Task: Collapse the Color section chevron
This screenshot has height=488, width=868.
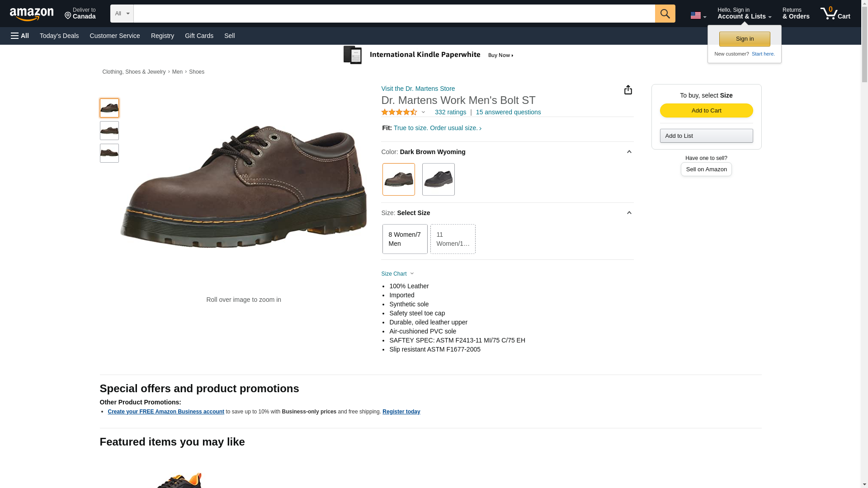Action: (629, 152)
